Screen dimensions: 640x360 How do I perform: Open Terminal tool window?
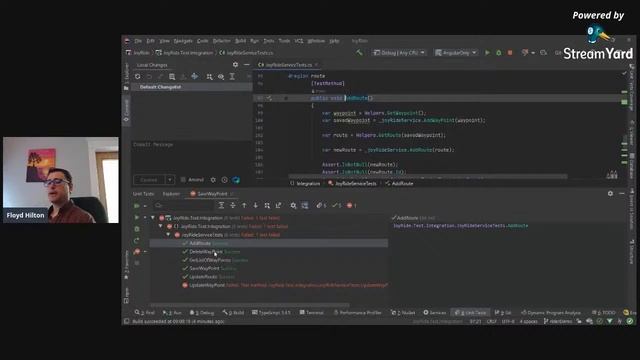[311, 313]
